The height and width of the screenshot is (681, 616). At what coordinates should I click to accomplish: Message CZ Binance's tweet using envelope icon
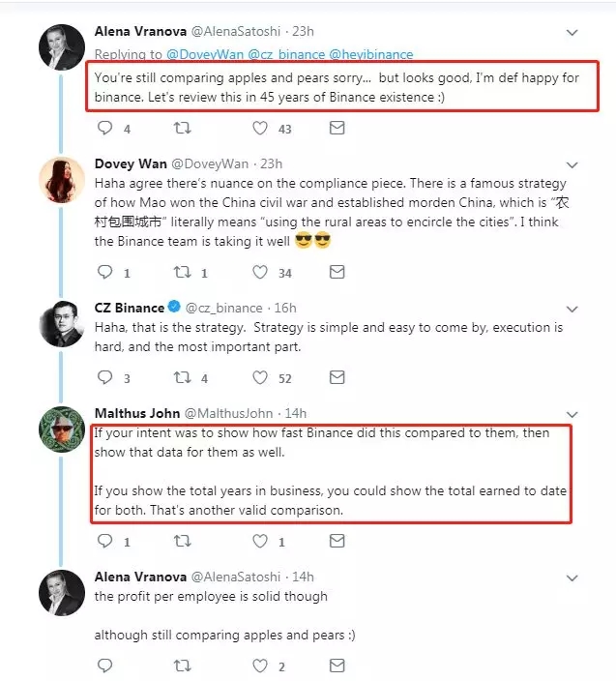point(337,377)
